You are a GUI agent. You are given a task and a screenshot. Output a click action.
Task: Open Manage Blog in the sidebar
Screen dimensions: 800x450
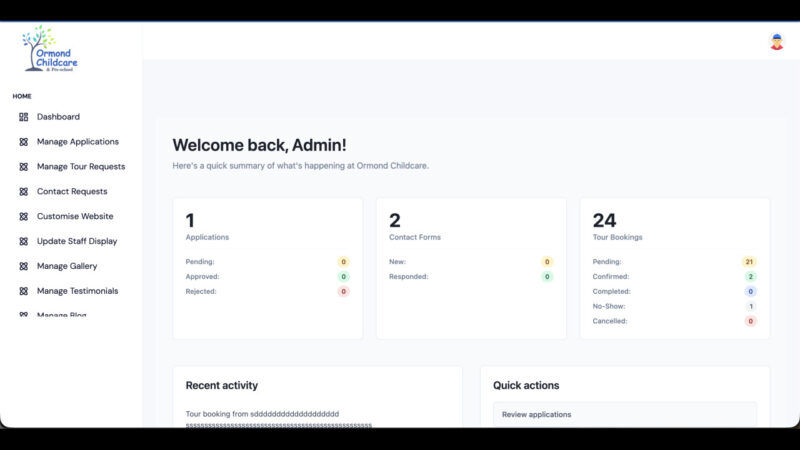(x=61, y=315)
